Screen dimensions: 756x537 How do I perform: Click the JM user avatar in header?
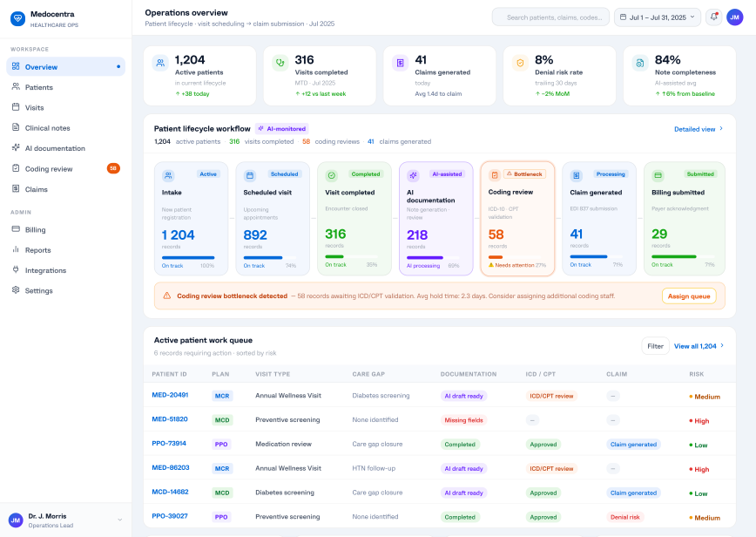tap(735, 17)
